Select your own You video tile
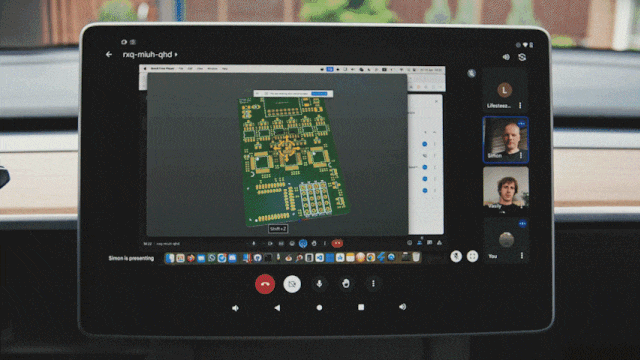 506,240
